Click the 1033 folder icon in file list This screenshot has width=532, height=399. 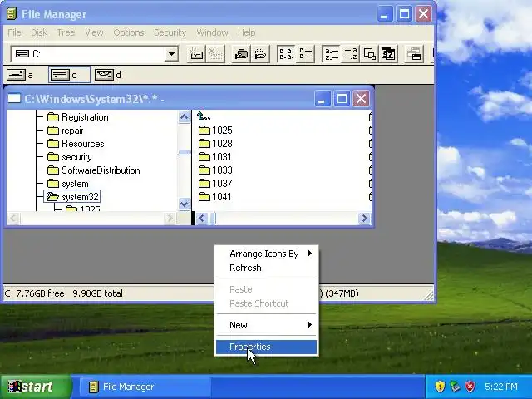click(204, 170)
